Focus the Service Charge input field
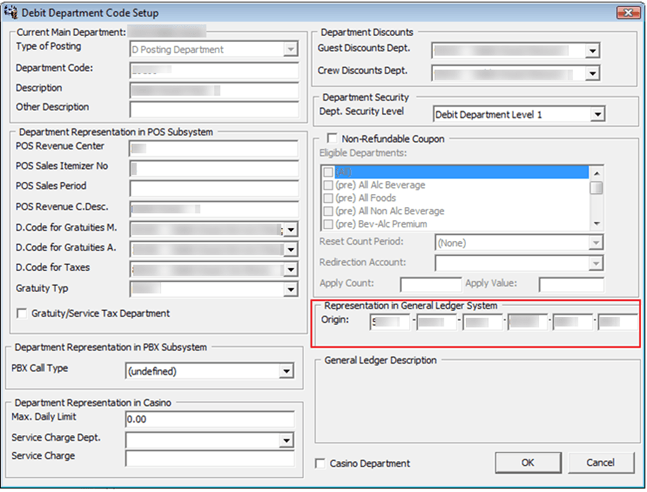Screen dimensions: 647x492 pos(210,459)
